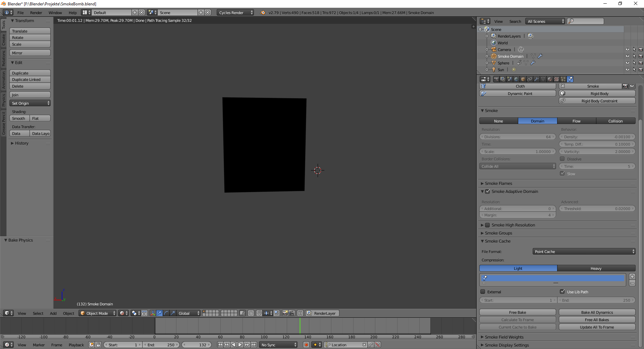Open the No Sync playback dropdown
The width and height of the screenshot is (644, 349).
click(278, 345)
